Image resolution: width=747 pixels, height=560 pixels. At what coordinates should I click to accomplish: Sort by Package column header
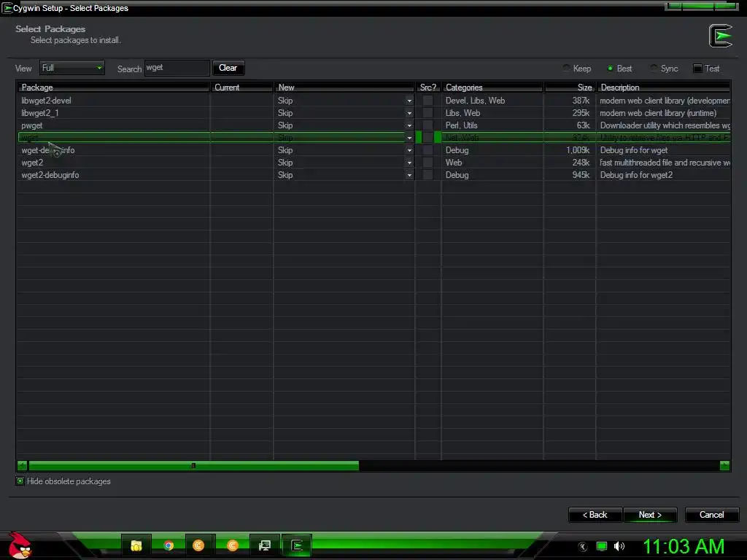tap(113, 87)
